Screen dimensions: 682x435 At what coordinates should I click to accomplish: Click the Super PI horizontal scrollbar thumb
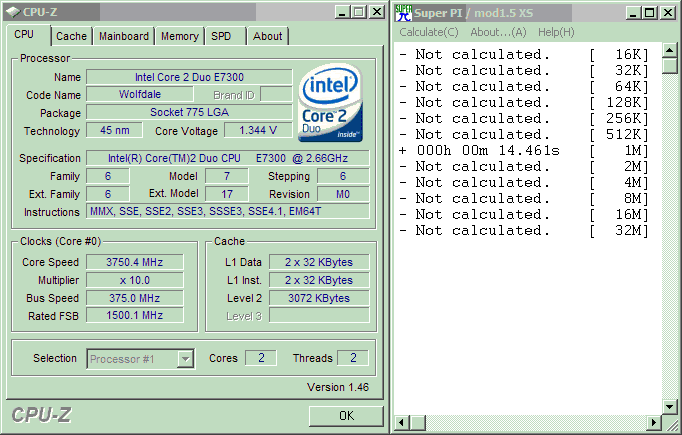pos(418,422)
